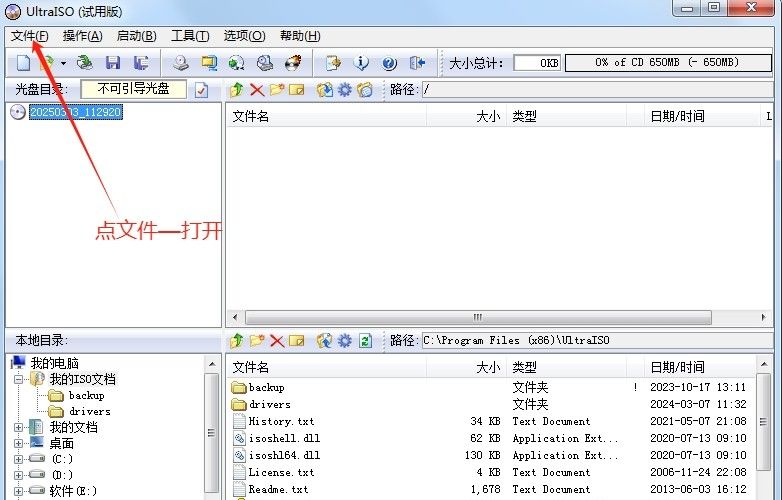782x500 pixels.
Task: Click the disc image horizontal scrollbar thumb
Action: 478,317
